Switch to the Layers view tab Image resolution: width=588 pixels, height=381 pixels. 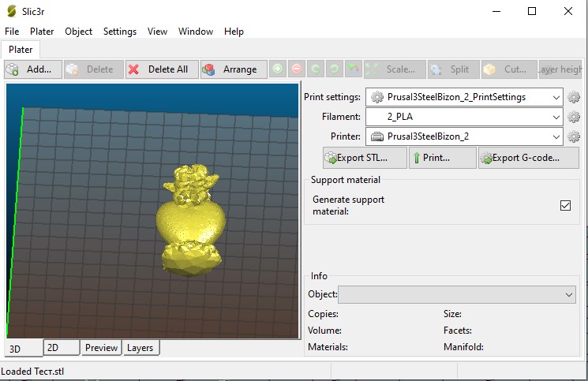(x=140, y=348)
